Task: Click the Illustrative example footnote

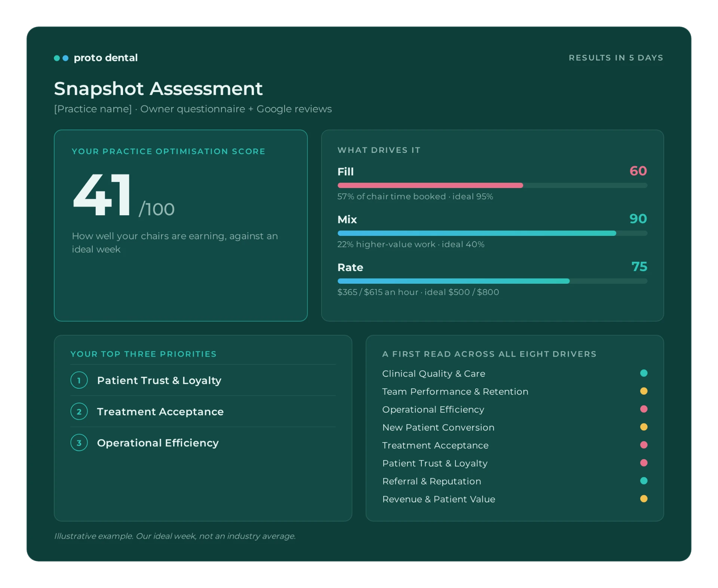Action: point(175,536)
